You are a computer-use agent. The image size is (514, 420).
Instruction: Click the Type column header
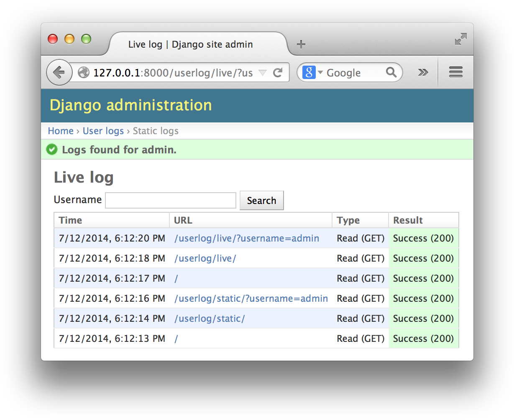tap(361, 220)
